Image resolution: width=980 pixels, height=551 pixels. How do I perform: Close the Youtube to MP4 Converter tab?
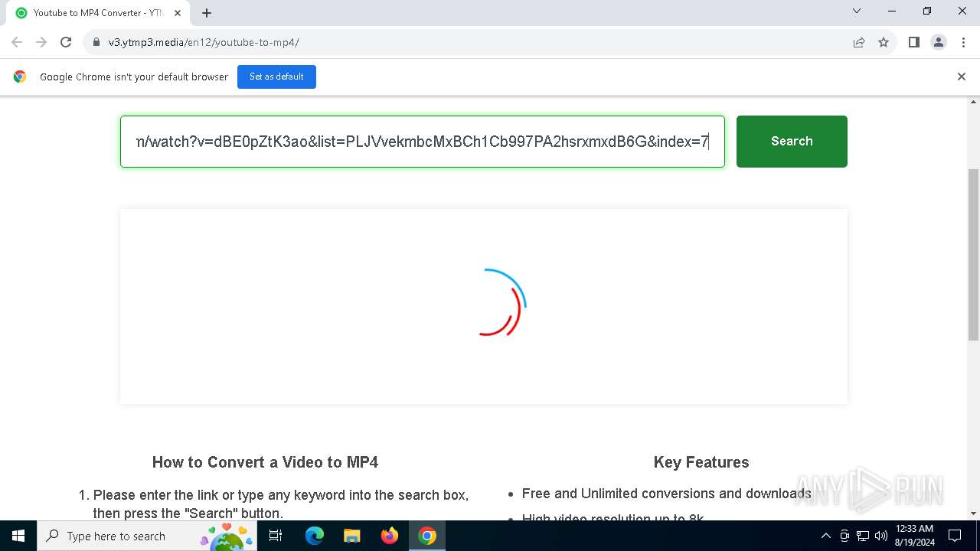[178, 13]
